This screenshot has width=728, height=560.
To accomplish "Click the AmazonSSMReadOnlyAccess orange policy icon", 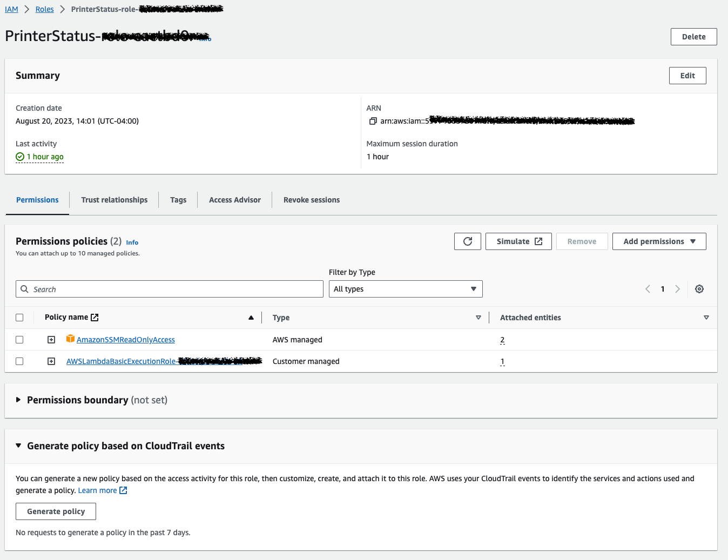I will (x=70, y=339).
